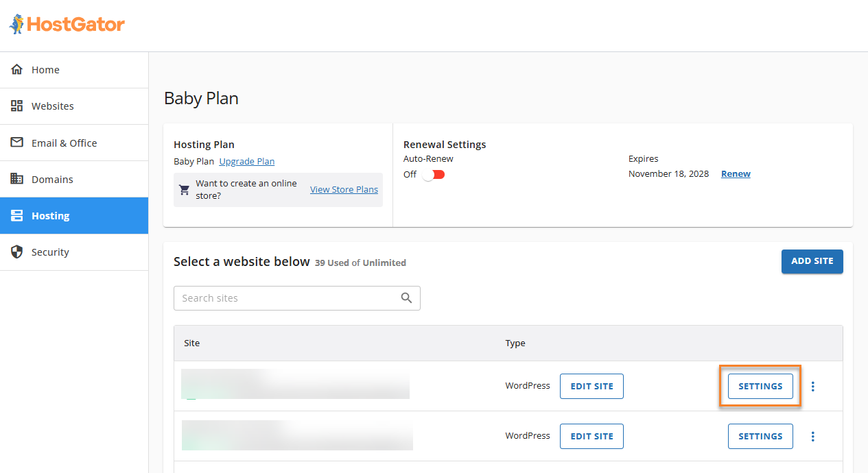Open the Domains menu item
Viewport: 868px width, 473px height.
[x=74, y=179]
